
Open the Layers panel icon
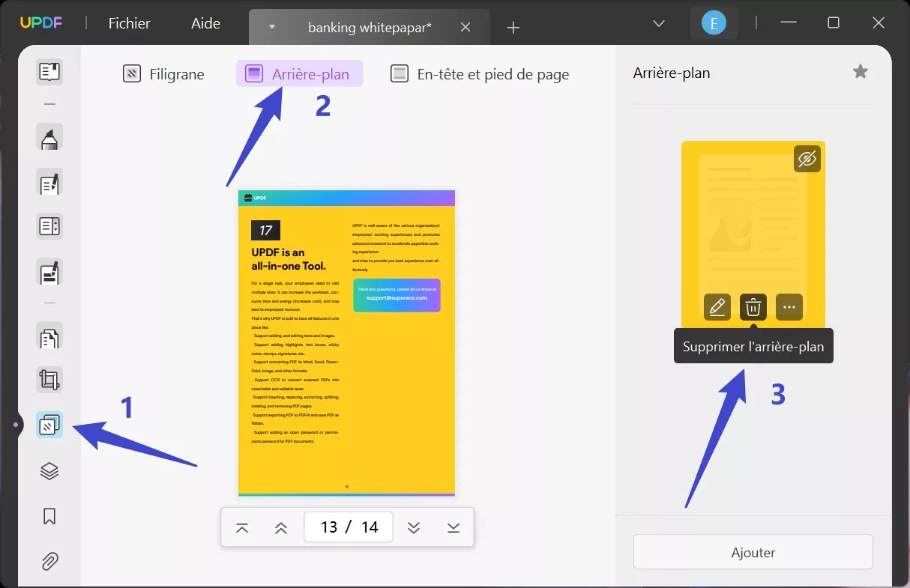coord(49,471)
